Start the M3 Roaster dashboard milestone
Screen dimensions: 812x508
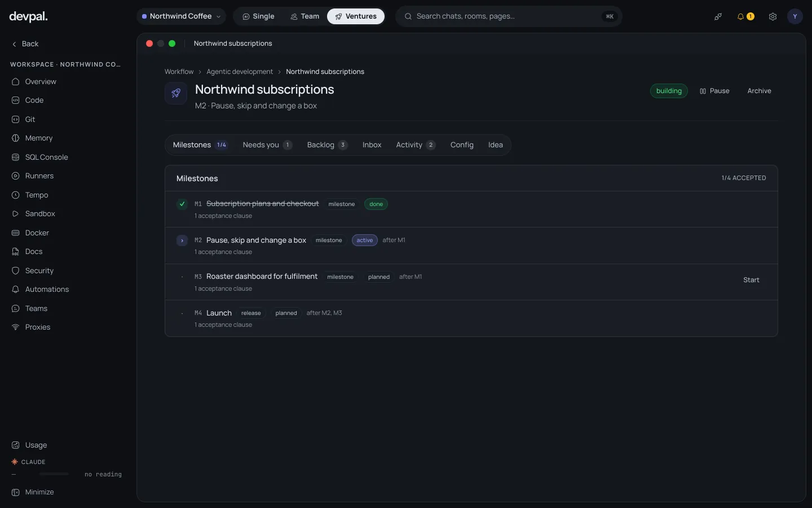tap(751, 280)
